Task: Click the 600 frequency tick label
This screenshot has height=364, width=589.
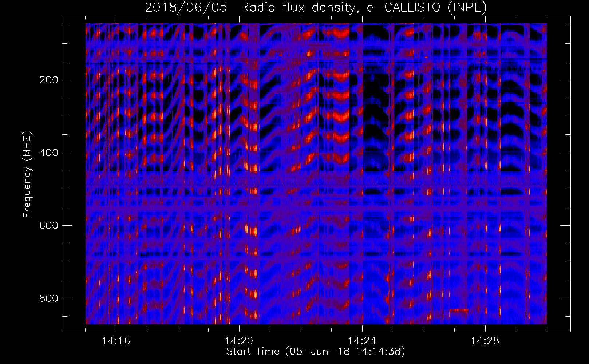Action: pyautogui.click(x=48, y=226)
